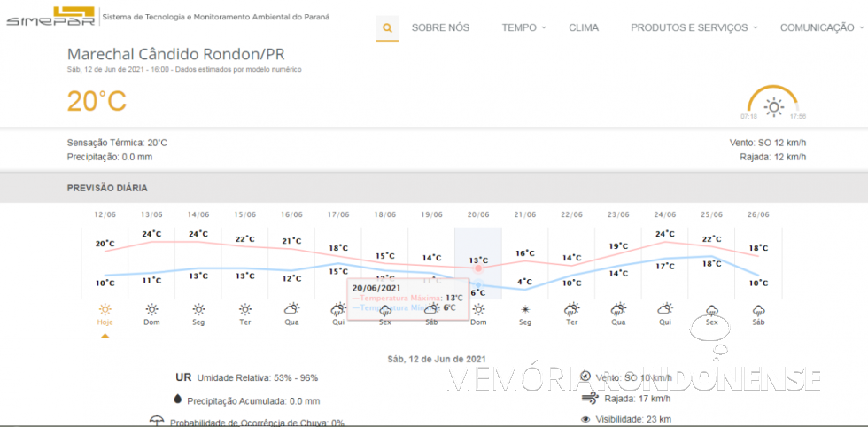Click the 14/06 date header label
The image size is (868, 427).
click(198, 214)
